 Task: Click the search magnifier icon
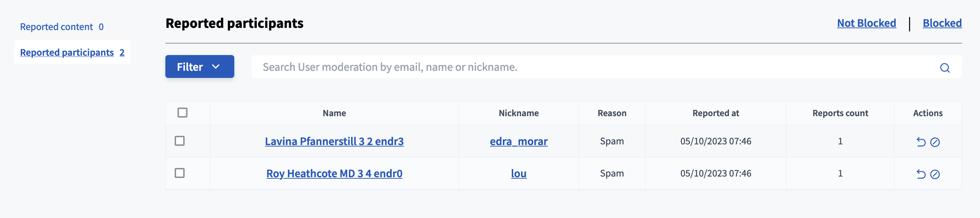point(945,68)
